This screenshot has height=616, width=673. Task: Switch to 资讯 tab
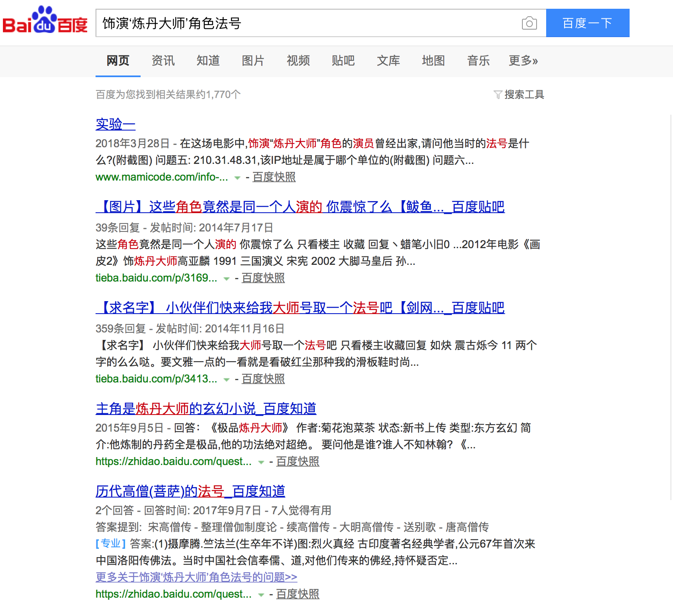(x=163, y=61)
